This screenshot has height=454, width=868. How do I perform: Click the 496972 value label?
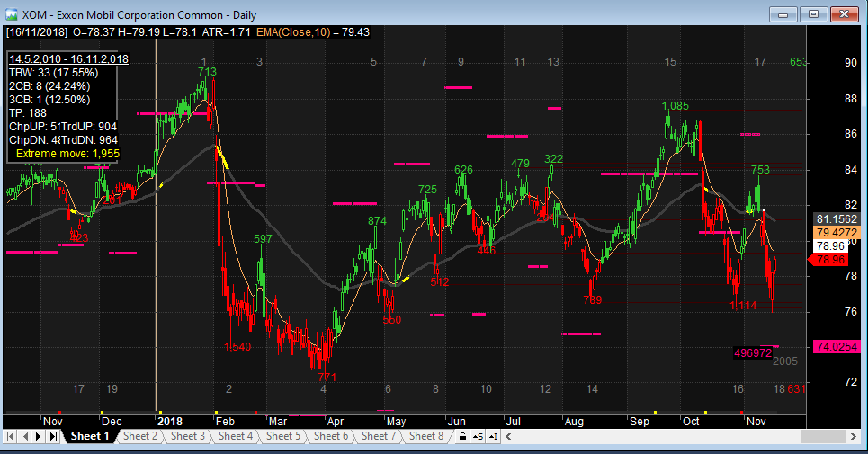point(752,352)
